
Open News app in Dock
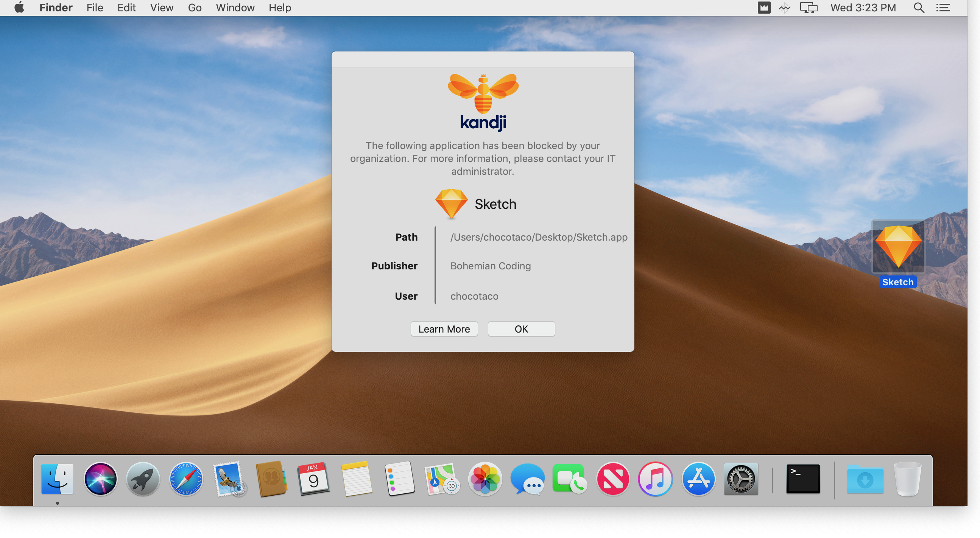[x=612, y=479]
